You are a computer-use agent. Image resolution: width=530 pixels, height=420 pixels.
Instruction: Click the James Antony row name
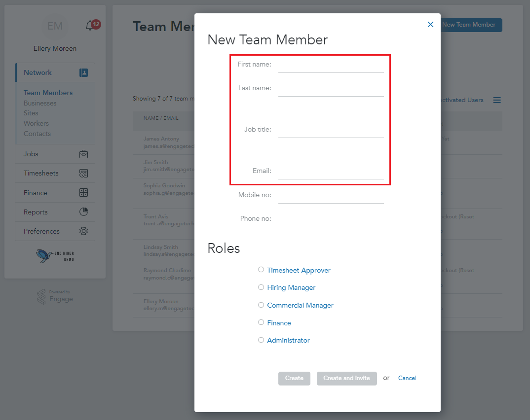click(161, 139)
